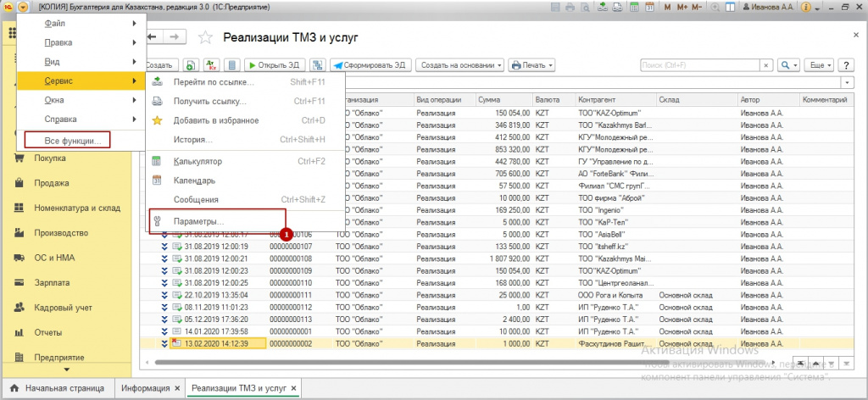Click the Покупка cart icon in sidebar
The height and width of the screenshot is (400, 868).
pos(19,158)
